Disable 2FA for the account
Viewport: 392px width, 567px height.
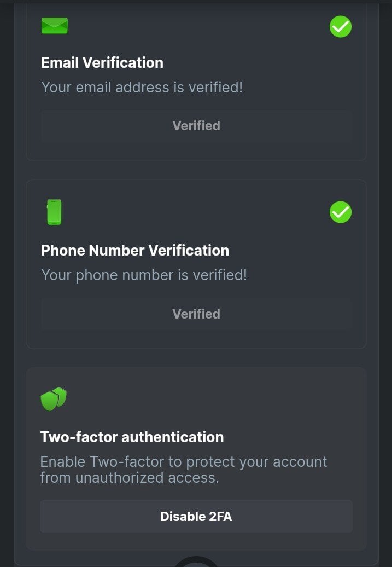point(196,516)
